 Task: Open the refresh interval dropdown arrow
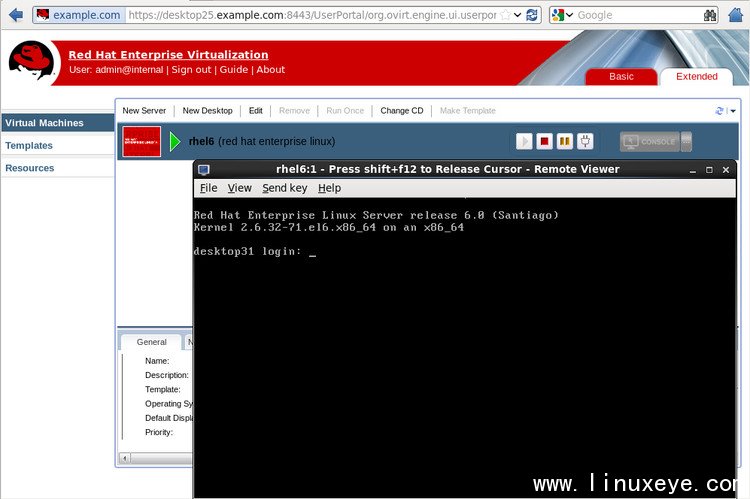(x=733, y=111)
